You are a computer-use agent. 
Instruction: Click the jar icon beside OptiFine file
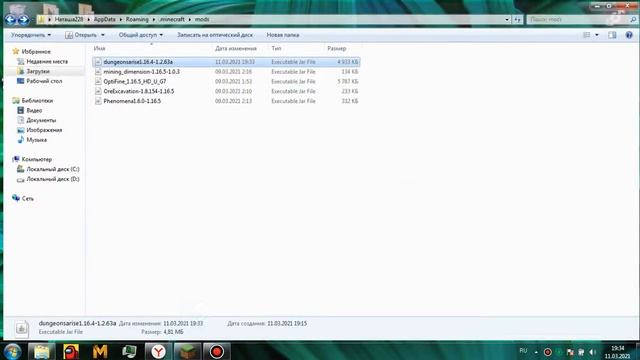click(x=98, y=82)
